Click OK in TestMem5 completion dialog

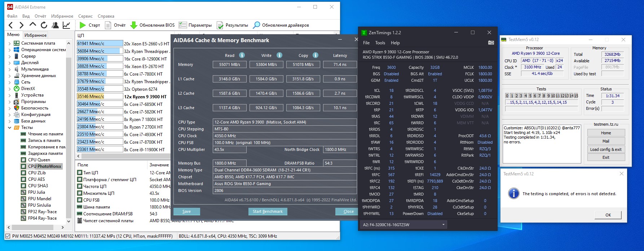608,215
